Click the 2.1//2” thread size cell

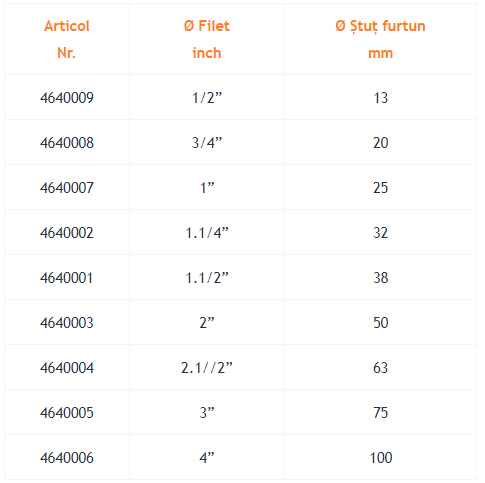click(x=207, y=368)
